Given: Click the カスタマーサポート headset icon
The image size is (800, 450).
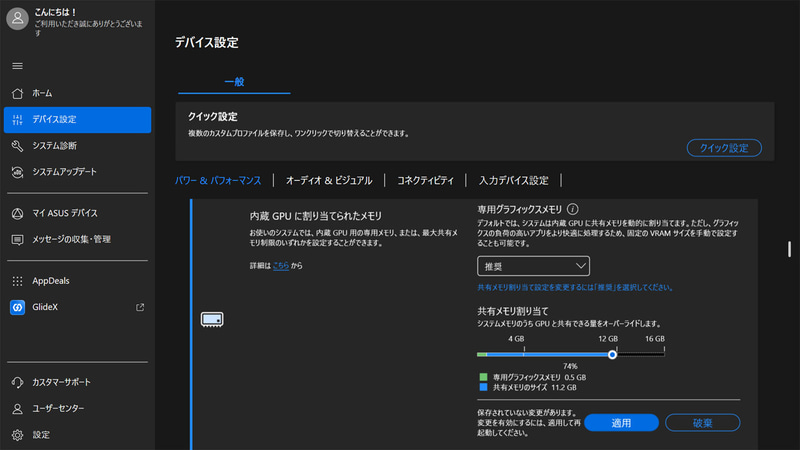Looking at the screenshot, I should [17, 382].
